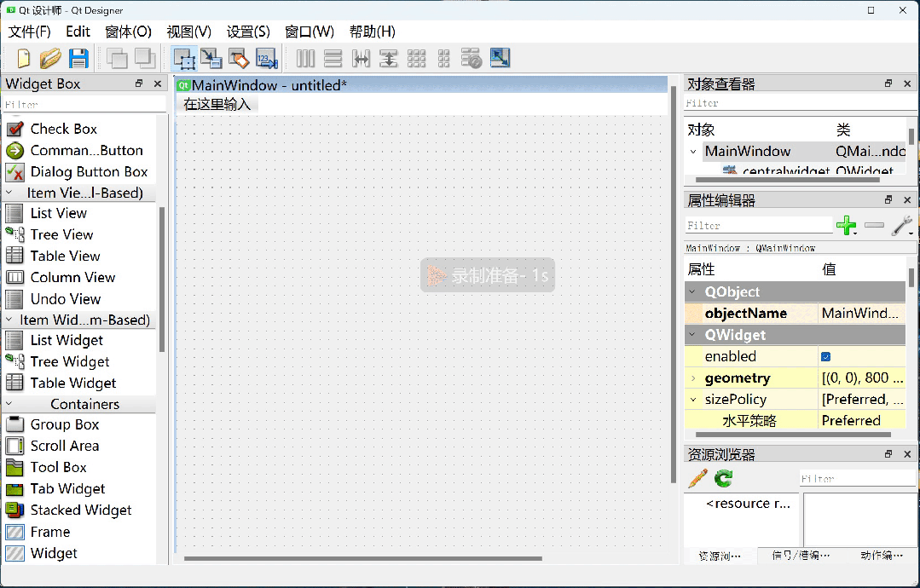920x588 pixels.
Task: Switch to the 动作编辑器 bottom tab
Action: [882, 555]
